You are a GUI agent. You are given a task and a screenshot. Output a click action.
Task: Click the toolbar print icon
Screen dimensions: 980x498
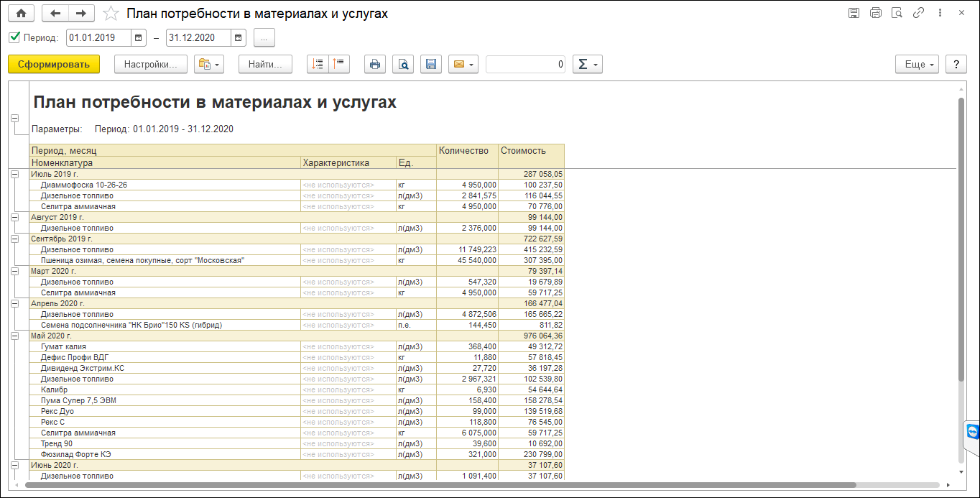[374, 64]
